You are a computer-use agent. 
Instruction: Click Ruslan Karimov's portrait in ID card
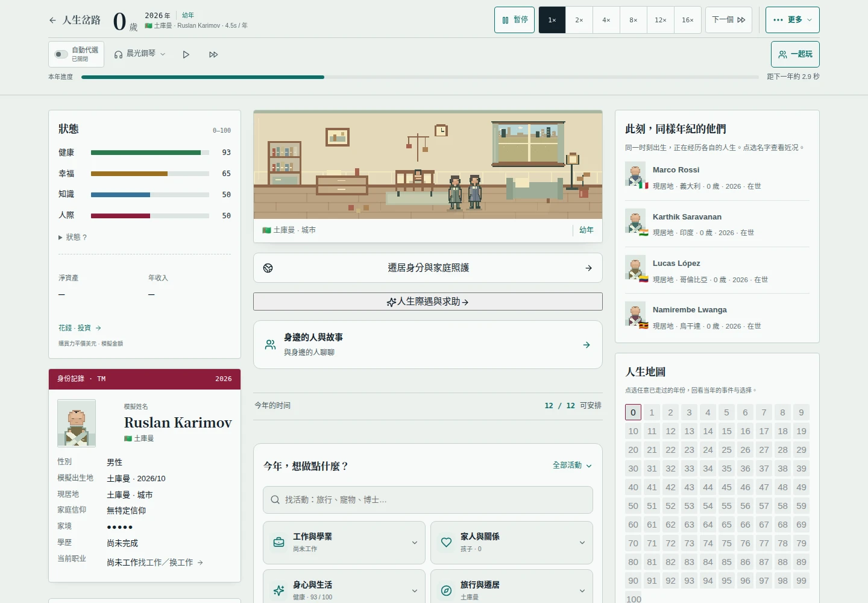(x=77, y=423)
